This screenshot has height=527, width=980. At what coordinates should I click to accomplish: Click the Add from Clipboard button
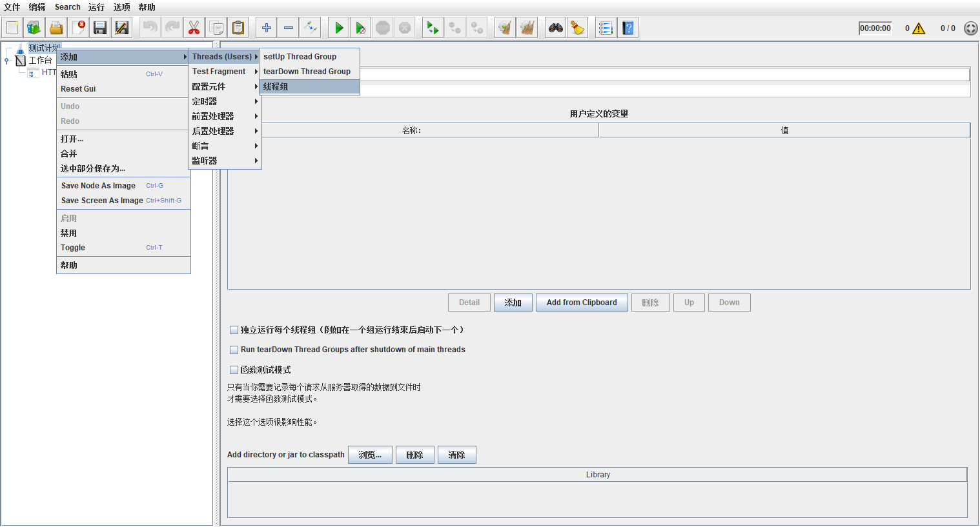[x=581, y=302]
